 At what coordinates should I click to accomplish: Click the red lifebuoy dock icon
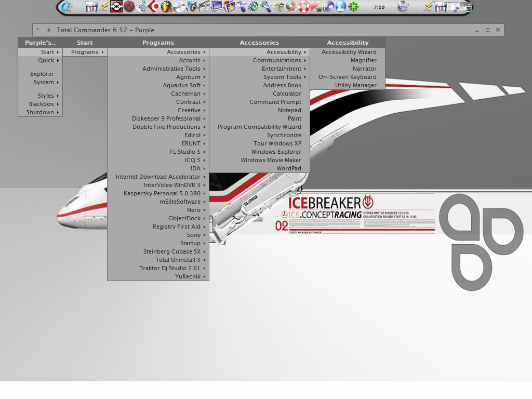303,7
